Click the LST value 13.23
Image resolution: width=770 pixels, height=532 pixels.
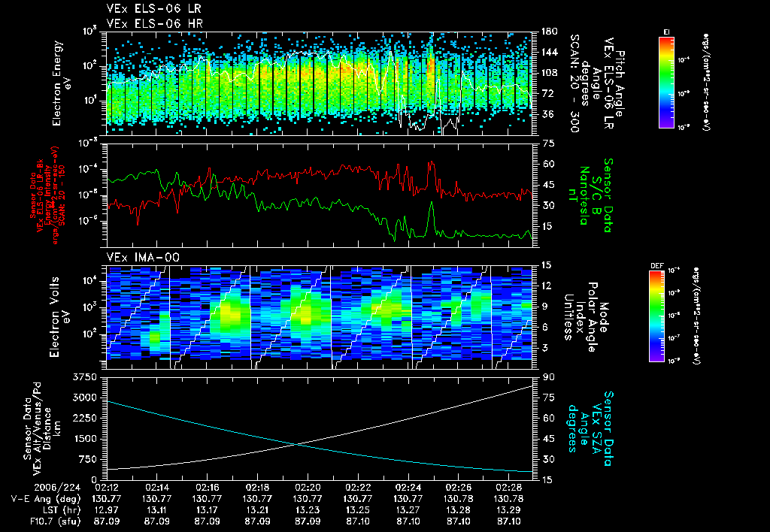[308, 510]
